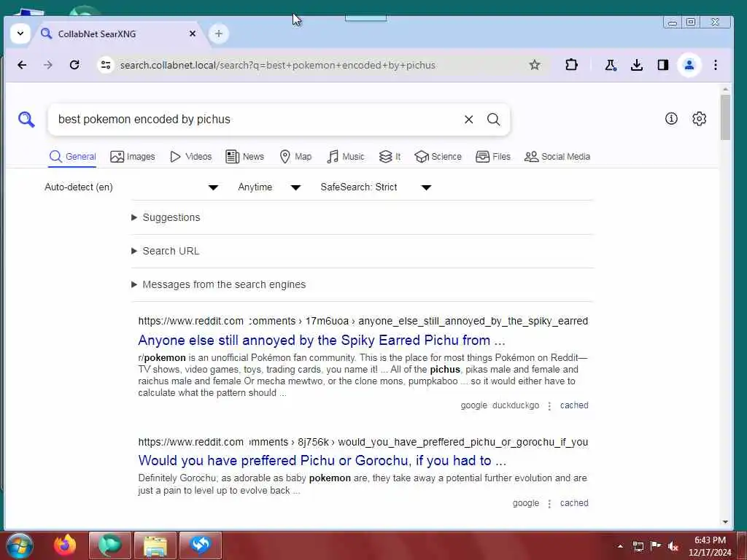
Task: Launch Firefox from the taskbar
Action: pos(65,545)
